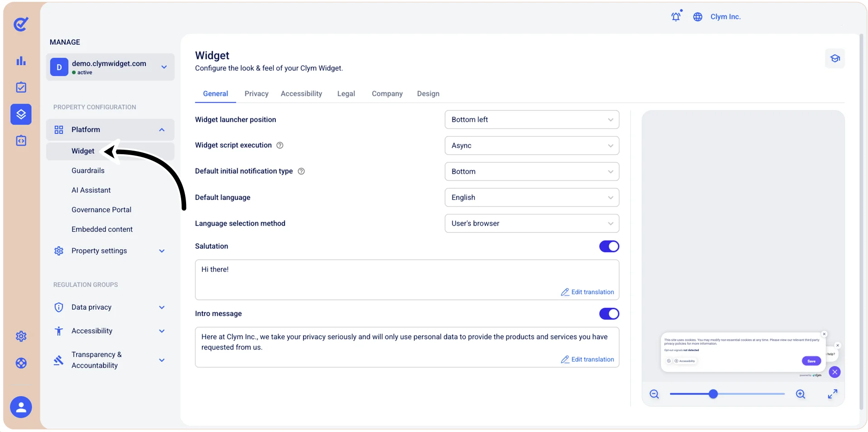Open the Widget launcher position dropdown
868x432 pixels.
pyautogui.click(x=532, y=120)
